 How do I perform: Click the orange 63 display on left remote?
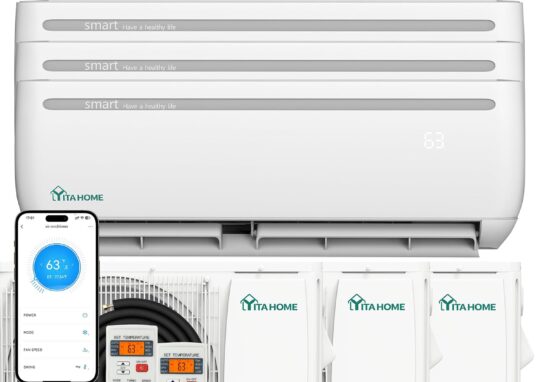132,349
